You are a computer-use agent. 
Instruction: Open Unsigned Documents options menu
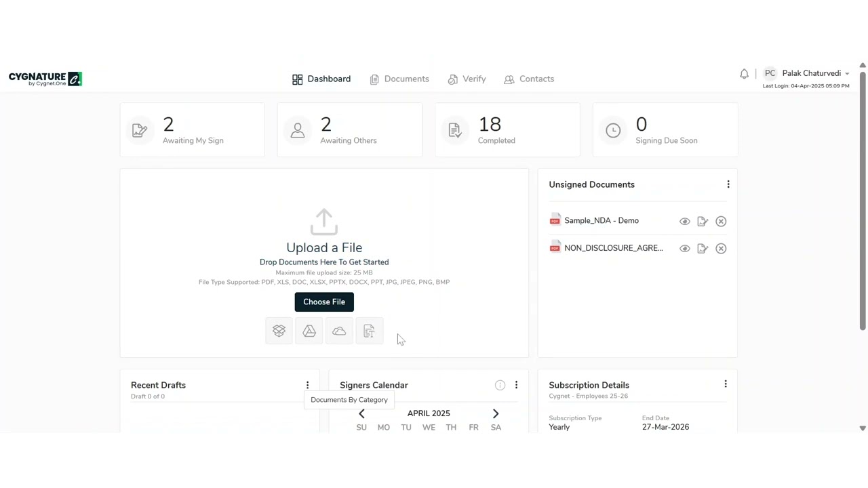(728, 185)
